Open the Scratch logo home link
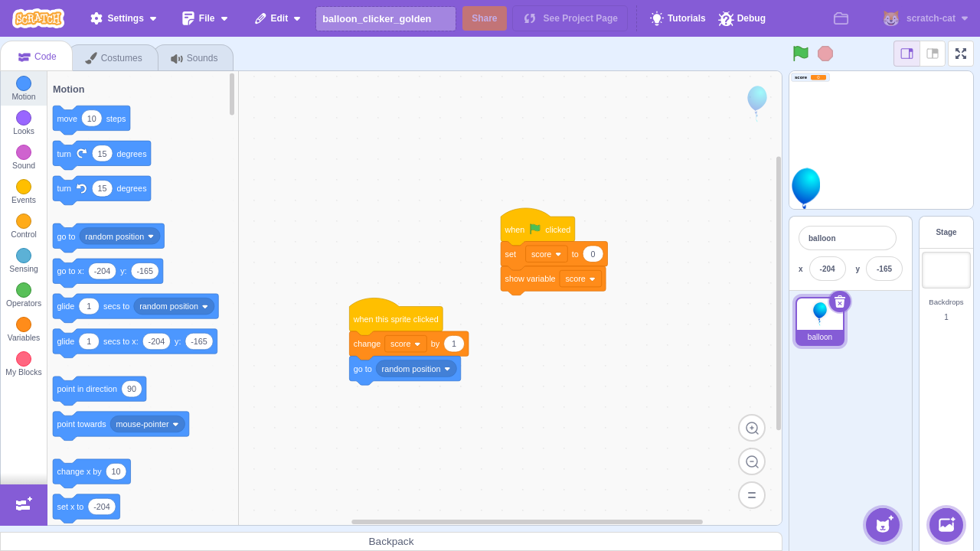The image size is (980, 551). coord(38,18)
